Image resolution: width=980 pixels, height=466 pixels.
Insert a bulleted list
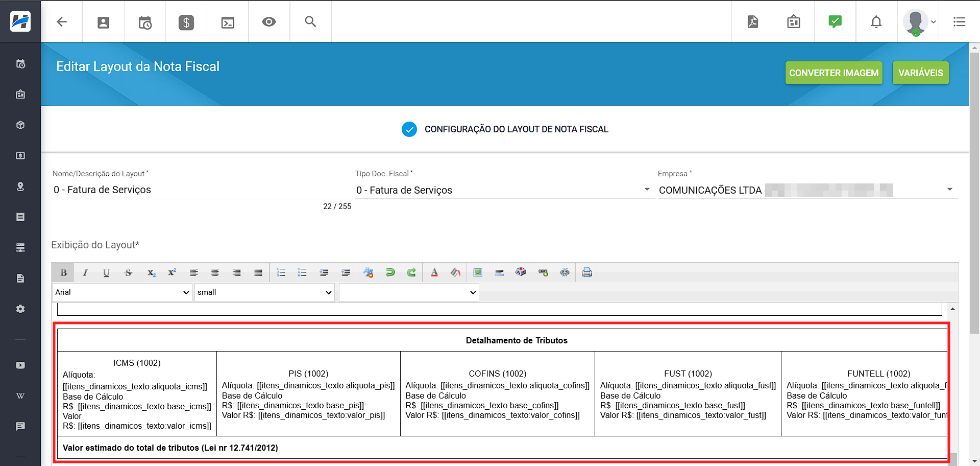[x=302, y=273]
